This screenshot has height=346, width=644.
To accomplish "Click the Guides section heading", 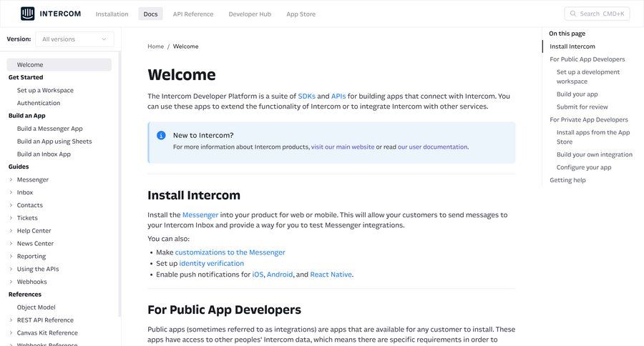I will click(19, 167).
